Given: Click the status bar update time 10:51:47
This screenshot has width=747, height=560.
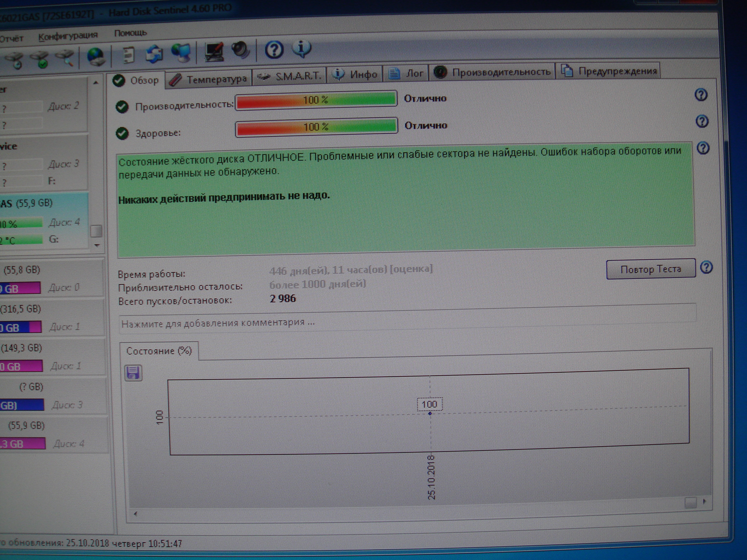Looking at the screenshot, I should pos(165,544).
